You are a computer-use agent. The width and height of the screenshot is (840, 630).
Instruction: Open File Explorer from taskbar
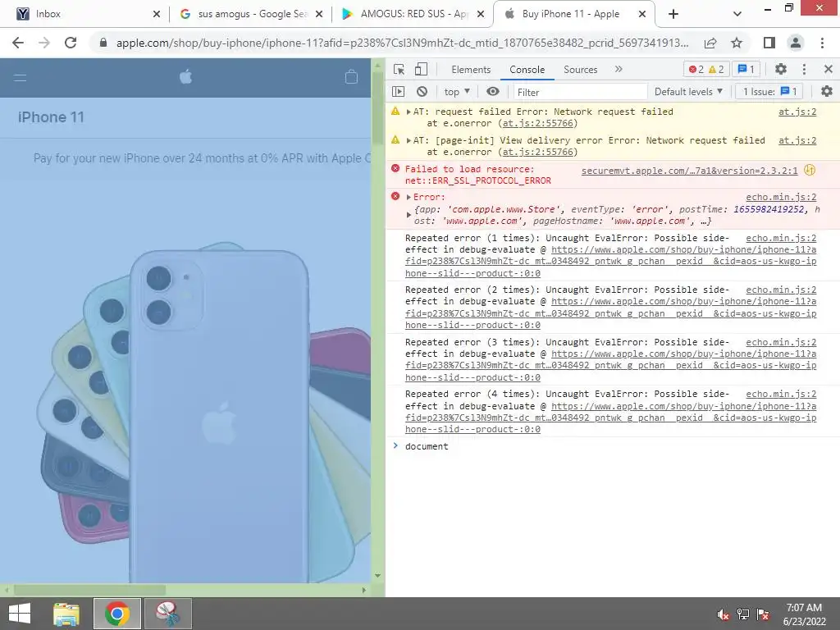click(66, 614)
